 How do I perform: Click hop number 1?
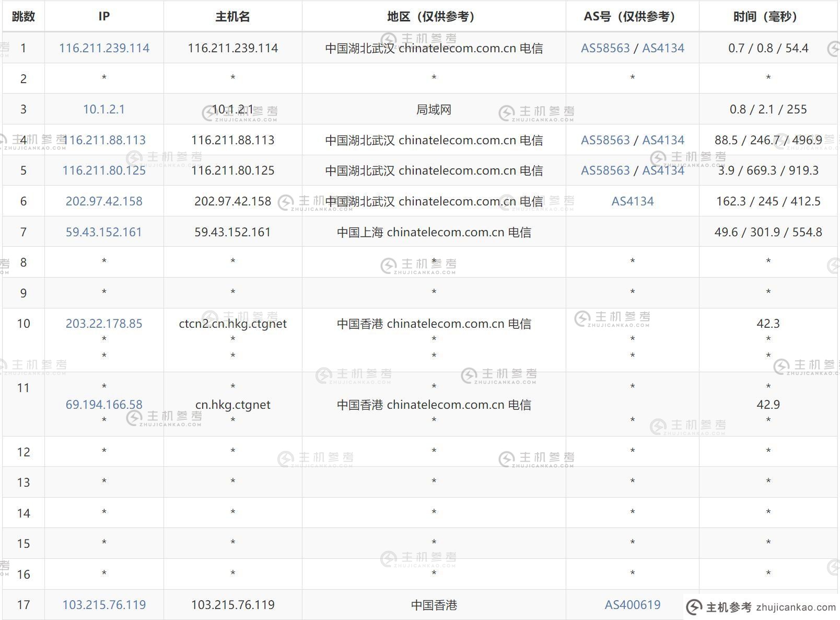24,48
